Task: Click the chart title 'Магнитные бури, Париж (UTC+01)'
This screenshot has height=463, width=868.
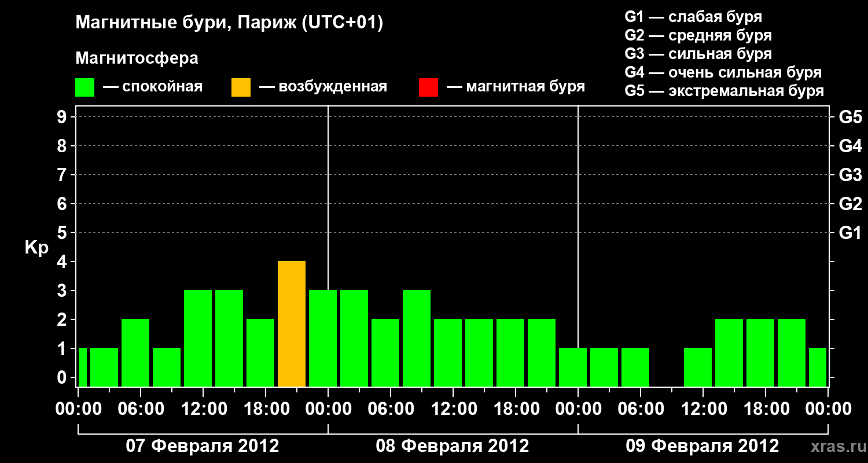Action: click(229, 23)
